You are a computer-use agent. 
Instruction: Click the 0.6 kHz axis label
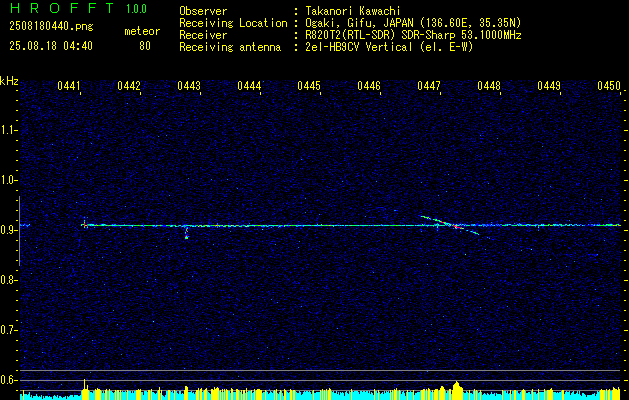coord(8,380)
